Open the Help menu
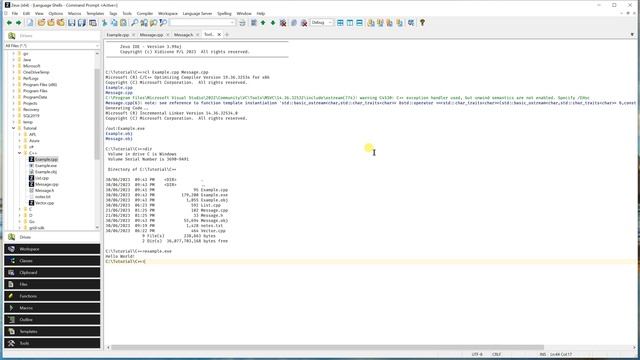 click(x=261, y=13)
